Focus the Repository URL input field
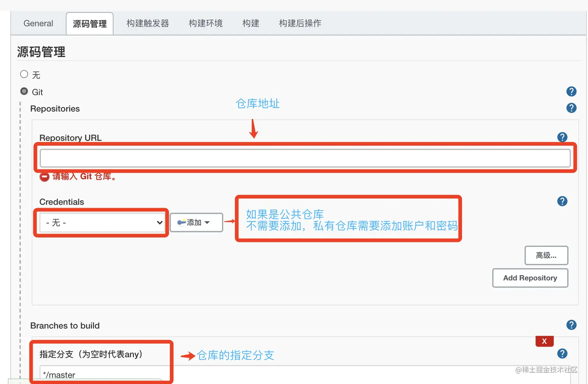Image resolution: width=588 pixels, height=384 pixels. 305,158
